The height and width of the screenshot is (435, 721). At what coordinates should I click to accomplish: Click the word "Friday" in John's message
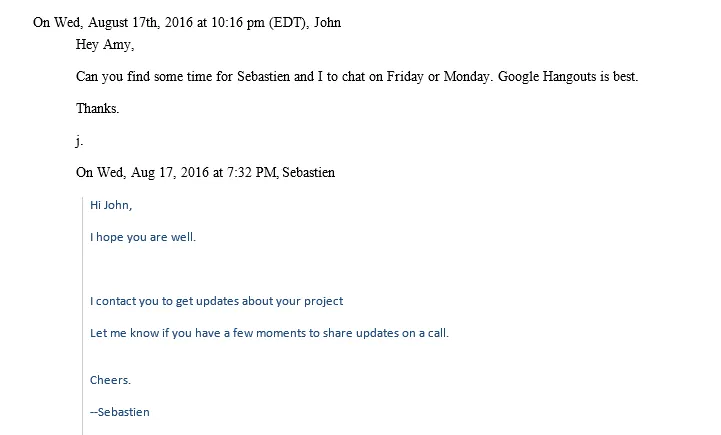398,77
